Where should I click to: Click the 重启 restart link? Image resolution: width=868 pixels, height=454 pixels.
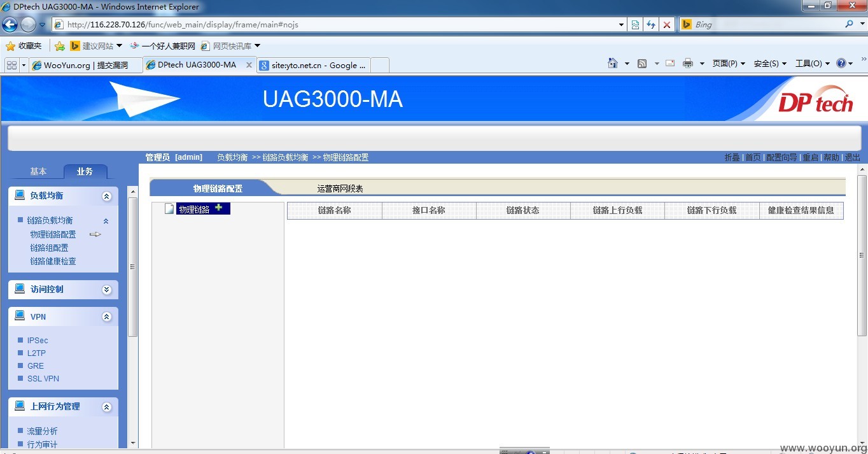click(810, 157)
